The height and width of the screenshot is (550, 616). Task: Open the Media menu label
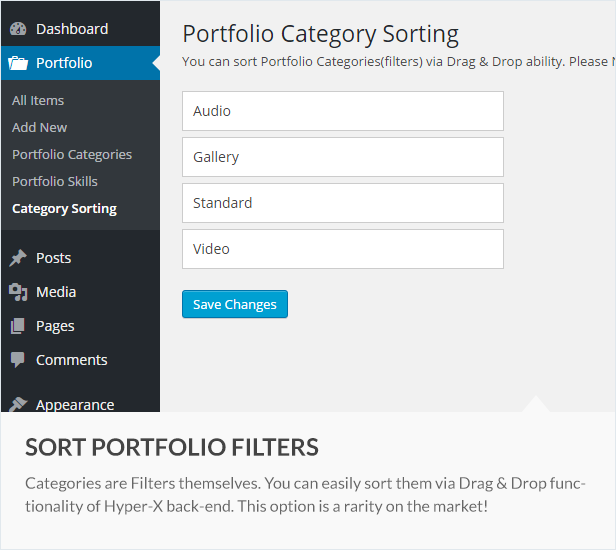pos(56,292)
